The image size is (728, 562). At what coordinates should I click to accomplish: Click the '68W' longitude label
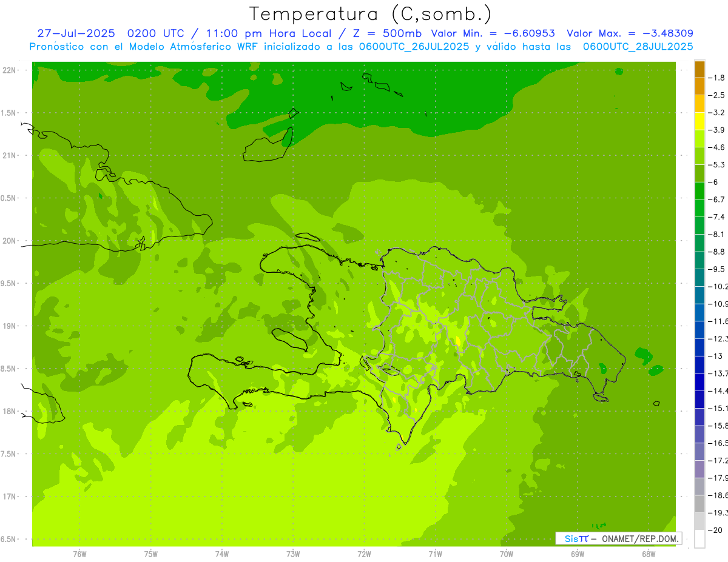pos(649,554)
